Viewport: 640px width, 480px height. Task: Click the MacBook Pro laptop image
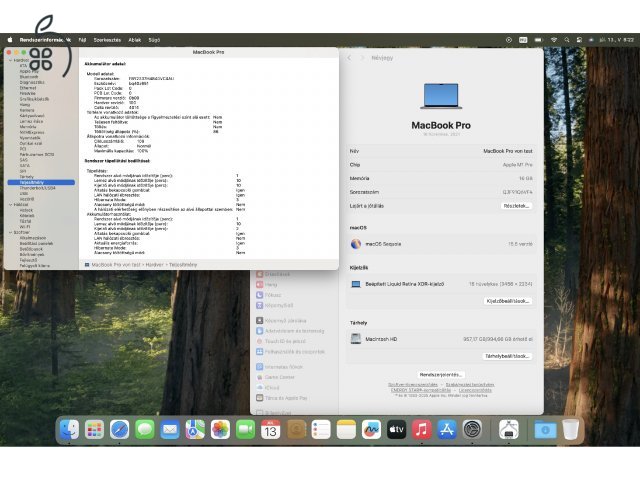pos(441,96)
